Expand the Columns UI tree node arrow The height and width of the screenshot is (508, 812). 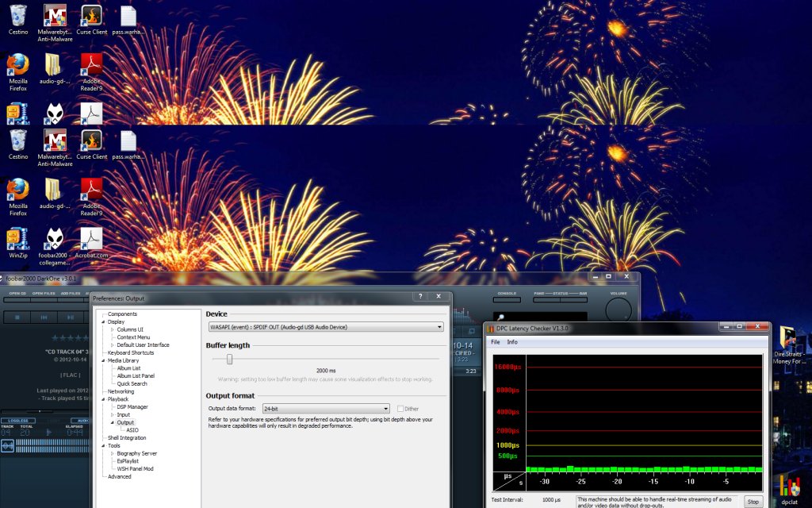coord(113,329)
